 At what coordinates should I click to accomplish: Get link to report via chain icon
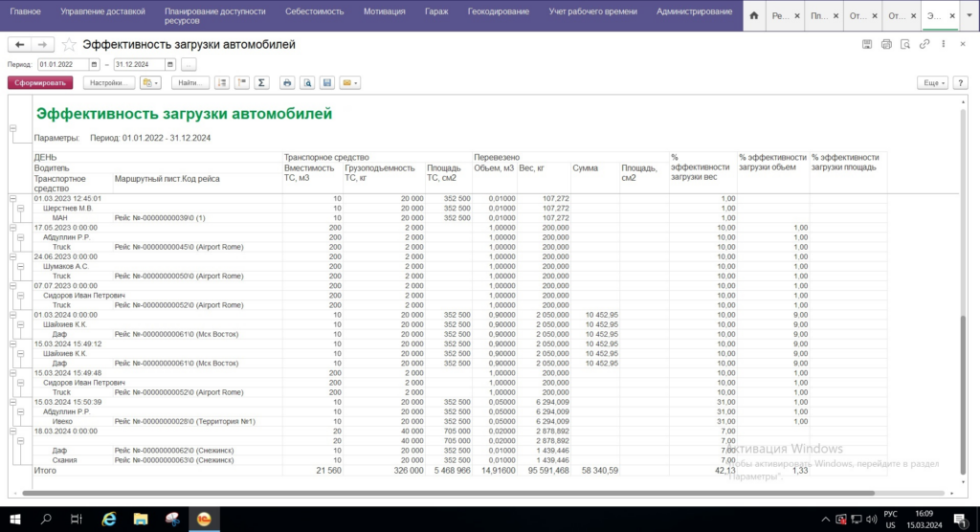(x=924, y=45)
